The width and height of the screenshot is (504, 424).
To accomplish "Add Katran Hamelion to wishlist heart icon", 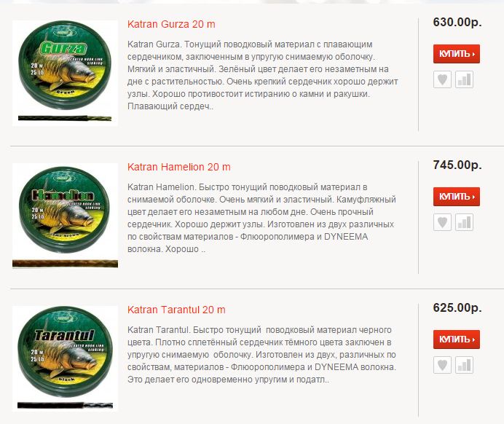I will pyautogui.click(x=442, y=222).
